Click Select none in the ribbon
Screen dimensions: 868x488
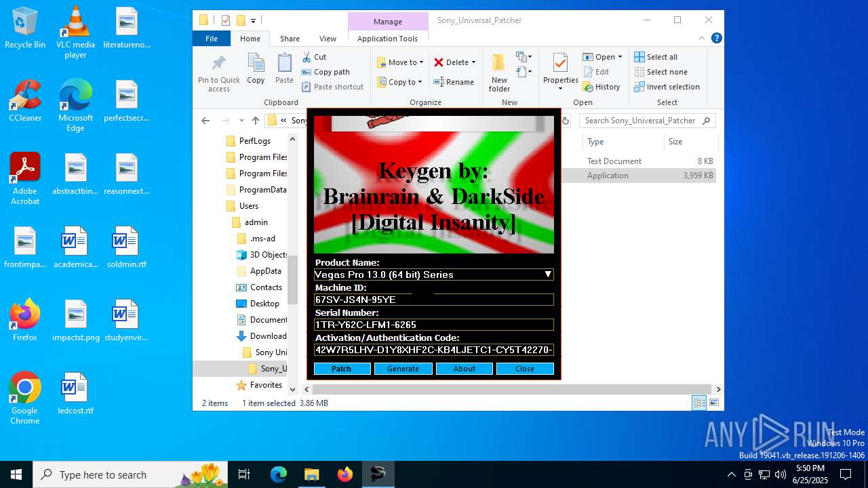tap(660, 72)
